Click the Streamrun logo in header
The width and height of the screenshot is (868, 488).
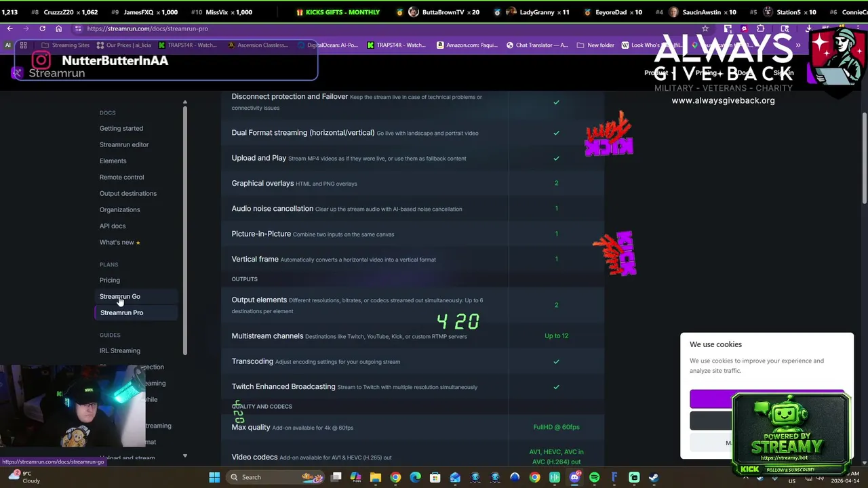(x=49, y=73)
